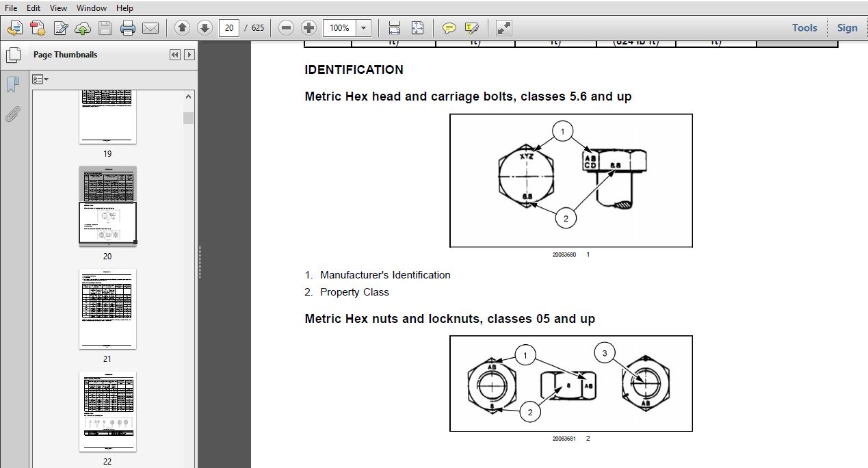Click the IDENTIFICATION heading text

click(354, 70)
